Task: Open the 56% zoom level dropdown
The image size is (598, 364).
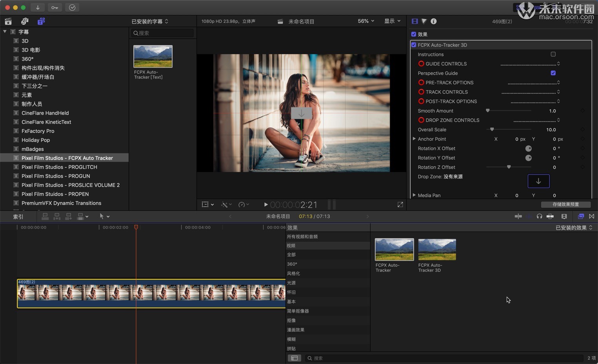Action: click(365, 21)
